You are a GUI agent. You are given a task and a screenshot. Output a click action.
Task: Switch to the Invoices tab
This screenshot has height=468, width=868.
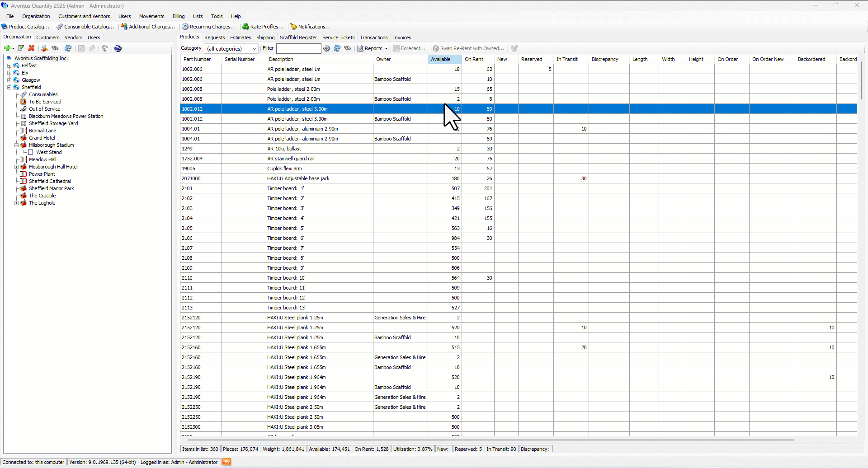[402, 37]
